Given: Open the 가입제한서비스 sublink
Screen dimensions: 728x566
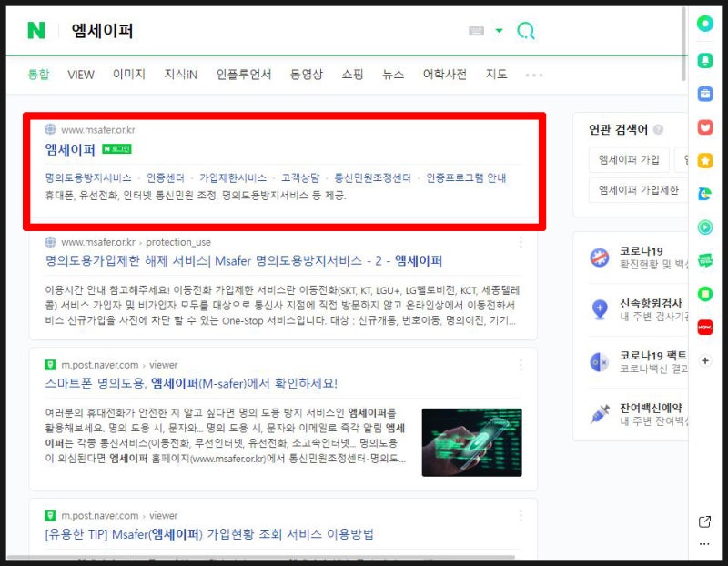Looking at the screenshot, I should pyautogui.click(x=233, y=177).
